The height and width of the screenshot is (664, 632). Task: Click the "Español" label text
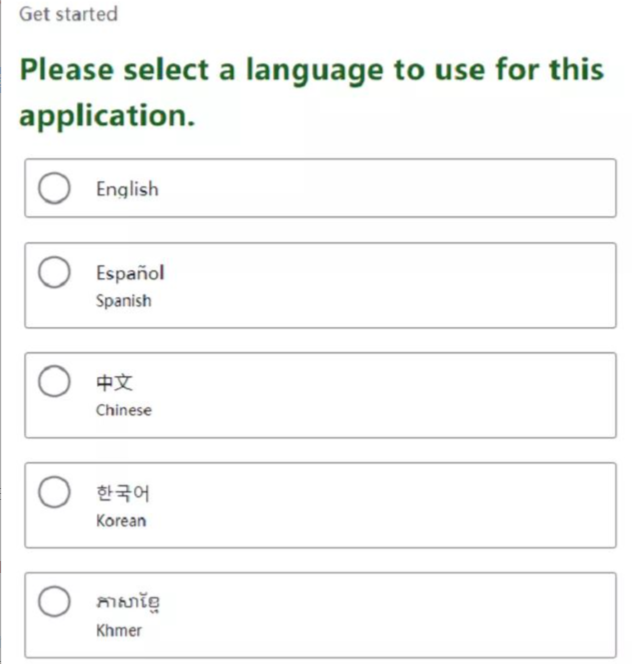(x=130, y=273)
